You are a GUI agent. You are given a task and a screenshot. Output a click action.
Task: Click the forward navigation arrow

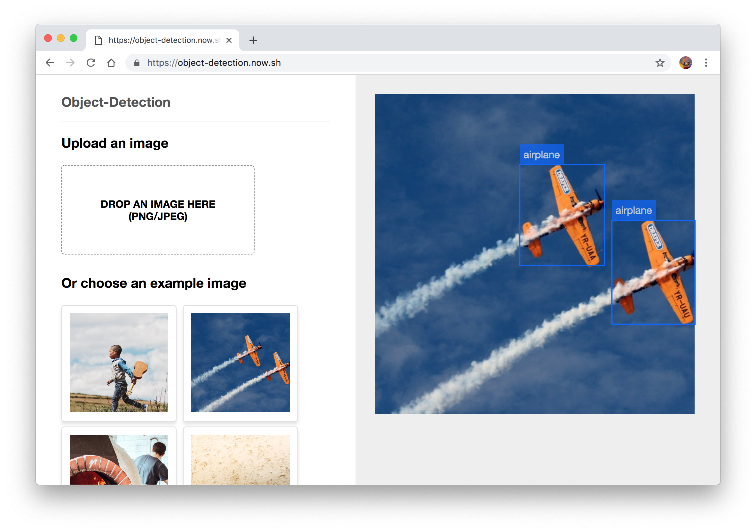click(x=70, y=63)
